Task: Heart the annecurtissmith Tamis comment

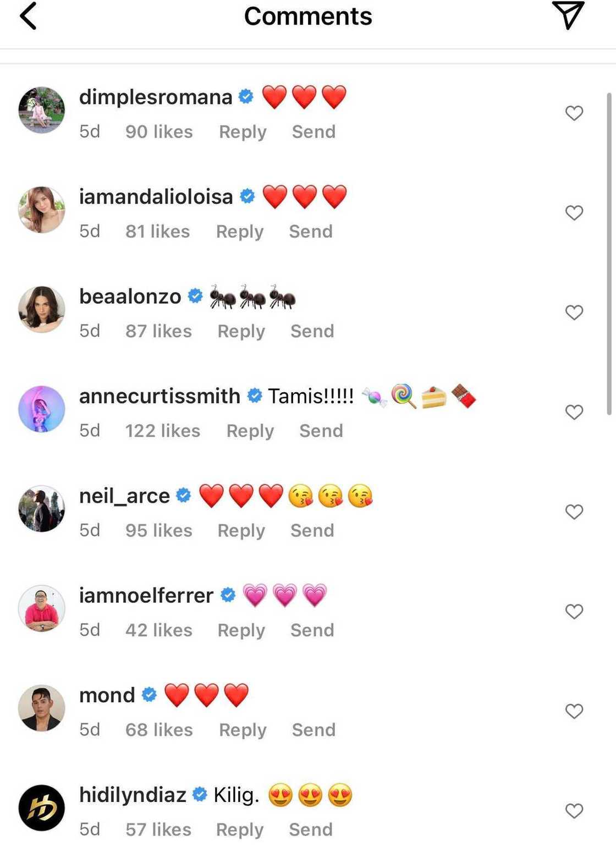Action: coord(574,412)
